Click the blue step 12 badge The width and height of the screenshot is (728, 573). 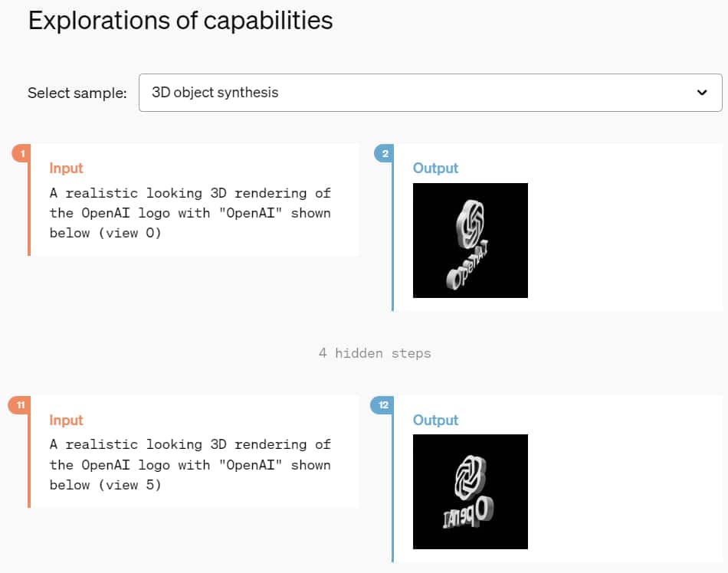[382, 405]
